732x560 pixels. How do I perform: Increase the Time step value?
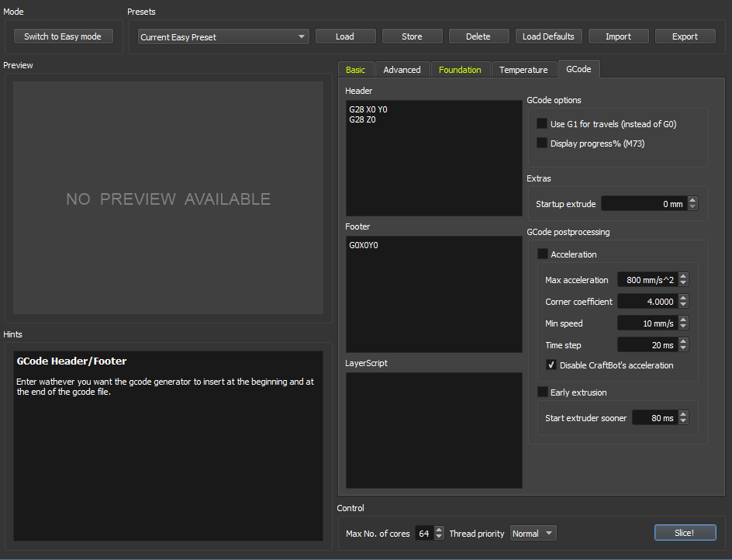point(683,341)
